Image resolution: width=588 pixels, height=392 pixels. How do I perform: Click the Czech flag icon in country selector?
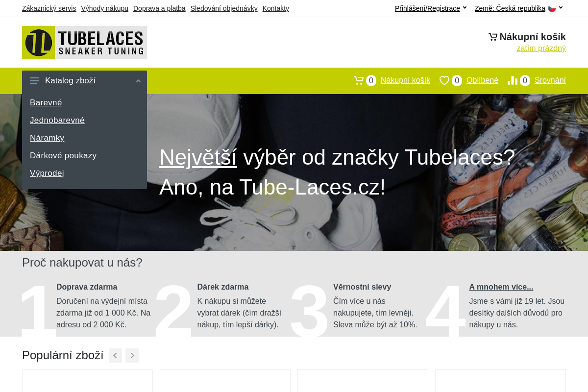click(x=552, y=8)
